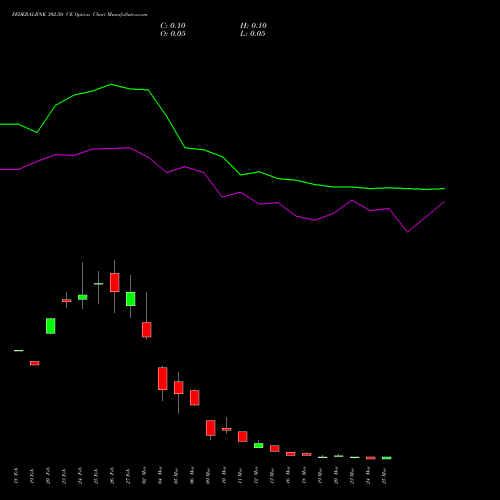Screen dimensions: 500x500
Task: Select the green candlestick for 20 Feb
Action: tap(51, 326)
